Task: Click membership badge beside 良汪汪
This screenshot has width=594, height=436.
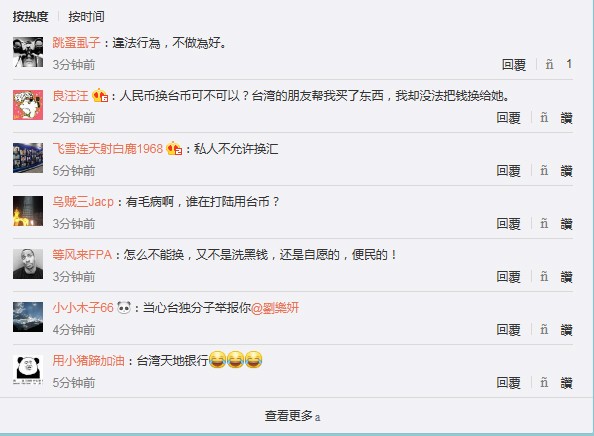Action: pos(100,95)
